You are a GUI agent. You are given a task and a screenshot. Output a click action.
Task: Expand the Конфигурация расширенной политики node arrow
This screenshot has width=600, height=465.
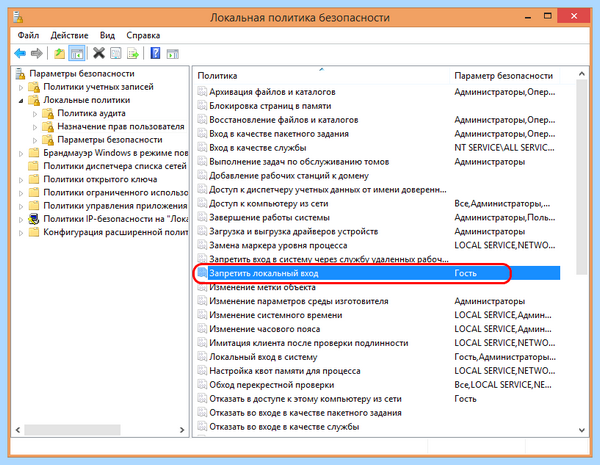[x=21, y=233]
